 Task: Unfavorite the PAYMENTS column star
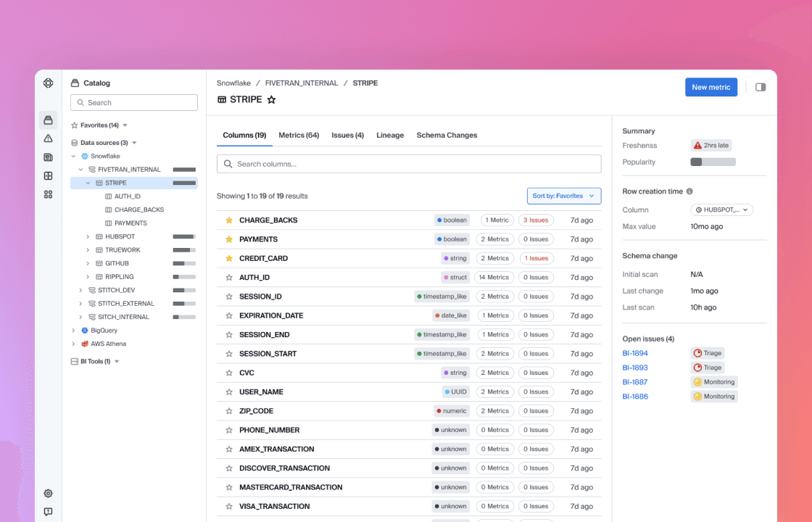(229, 239)
